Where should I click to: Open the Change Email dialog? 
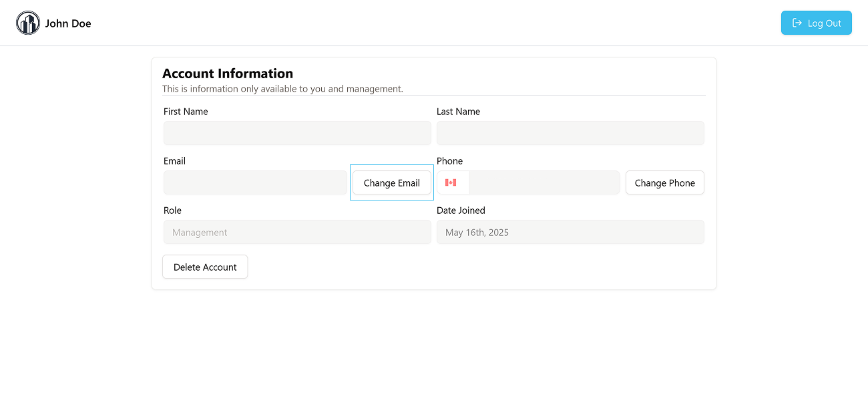pos(392,182)
